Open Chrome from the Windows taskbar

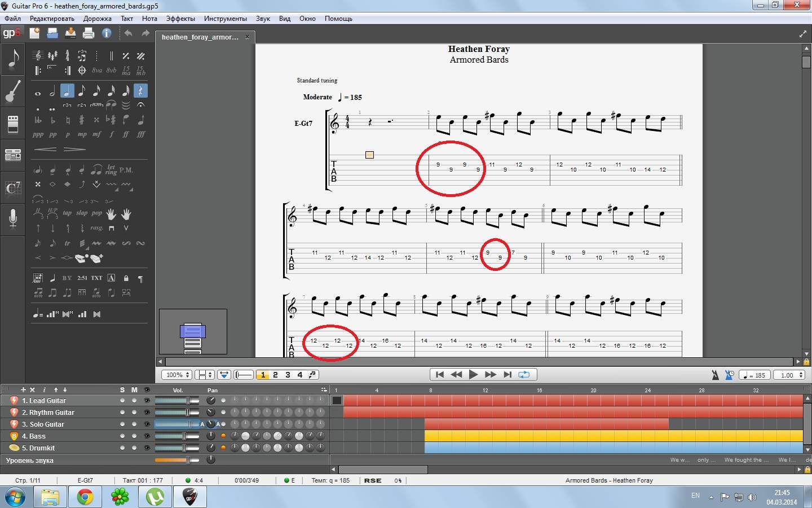[85, 497]
